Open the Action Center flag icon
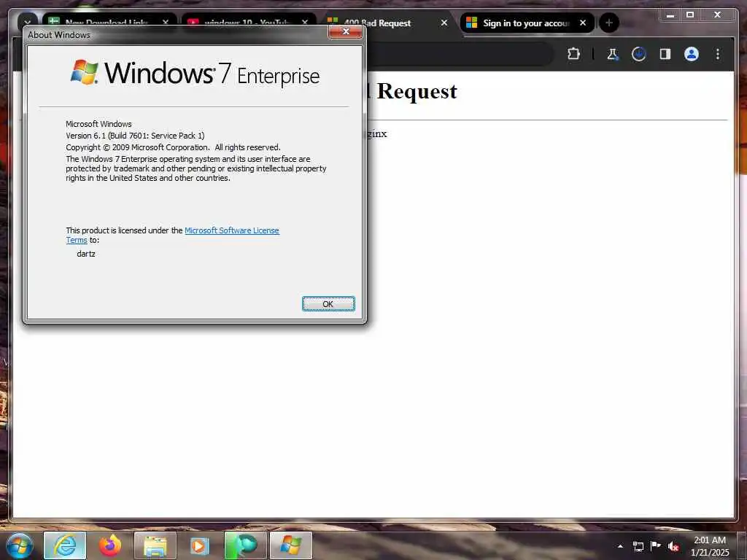Image resolution: width=747 pixels, height=560 pixels. [x=656, y=545]
